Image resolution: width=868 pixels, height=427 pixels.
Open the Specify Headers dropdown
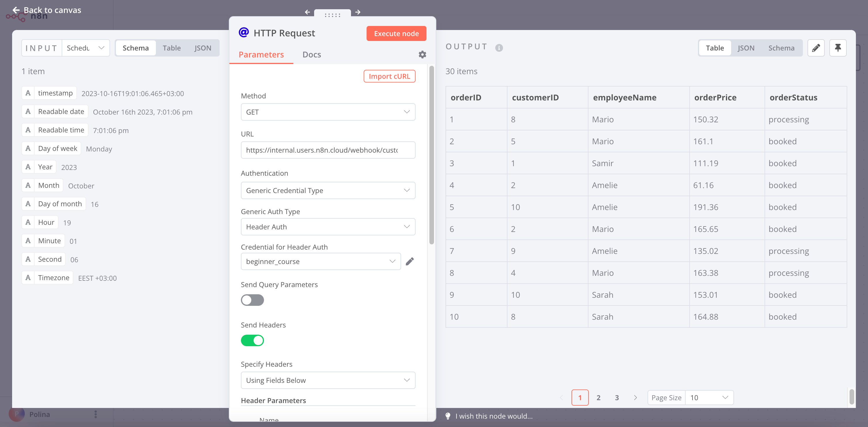coord(328,380)
